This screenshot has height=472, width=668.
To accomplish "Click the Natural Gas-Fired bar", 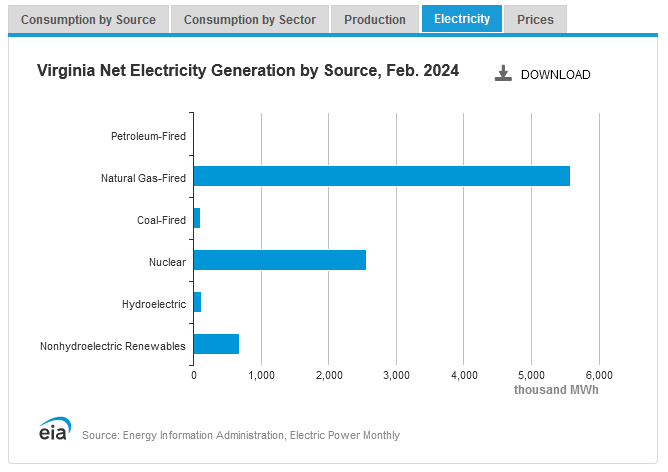I will pyautogui.click(x=381, y=176).
